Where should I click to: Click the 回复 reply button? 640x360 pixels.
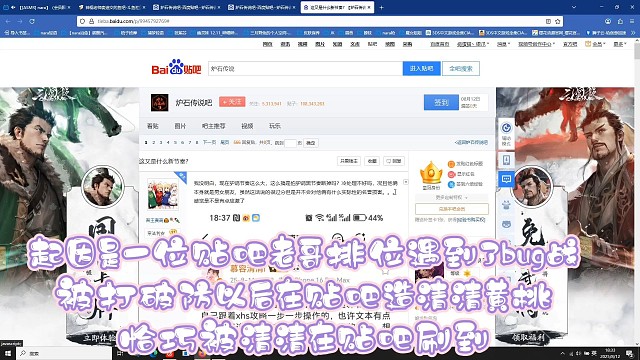click(x=394, y=161)
